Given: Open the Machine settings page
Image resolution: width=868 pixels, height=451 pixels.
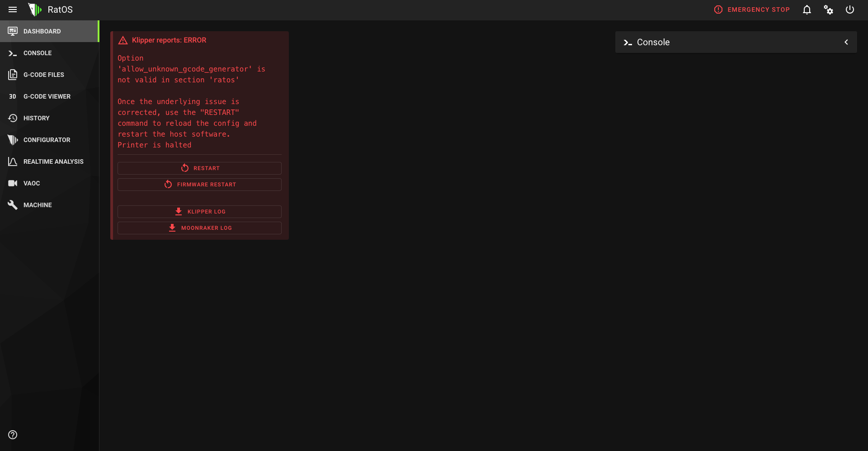Looking at the screenshot, I should point(49,205).
